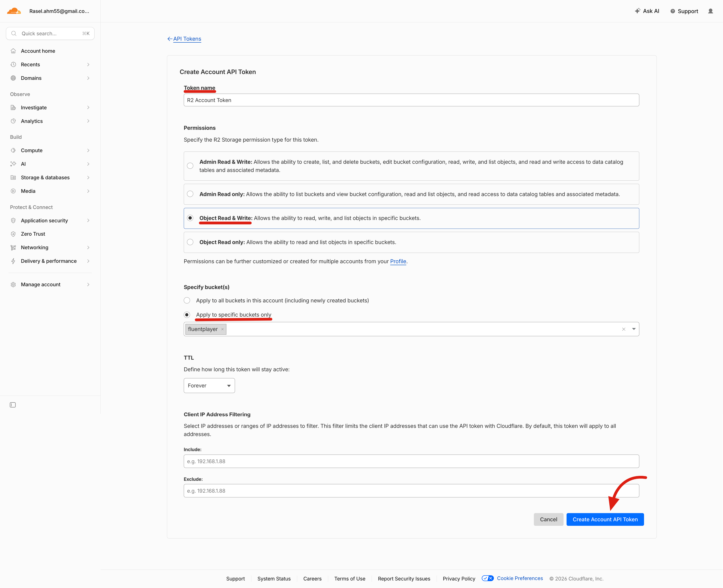The width and height of the screenshot is (723, 588).
Task: Open the Privacy Policy footer link
Action: pos(459,579)
